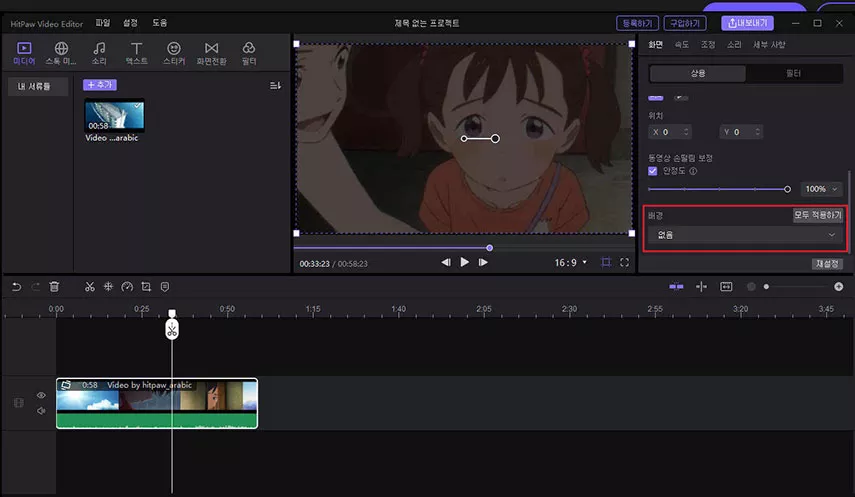Select the 내 서류들 folder

(x=38, y=86)
